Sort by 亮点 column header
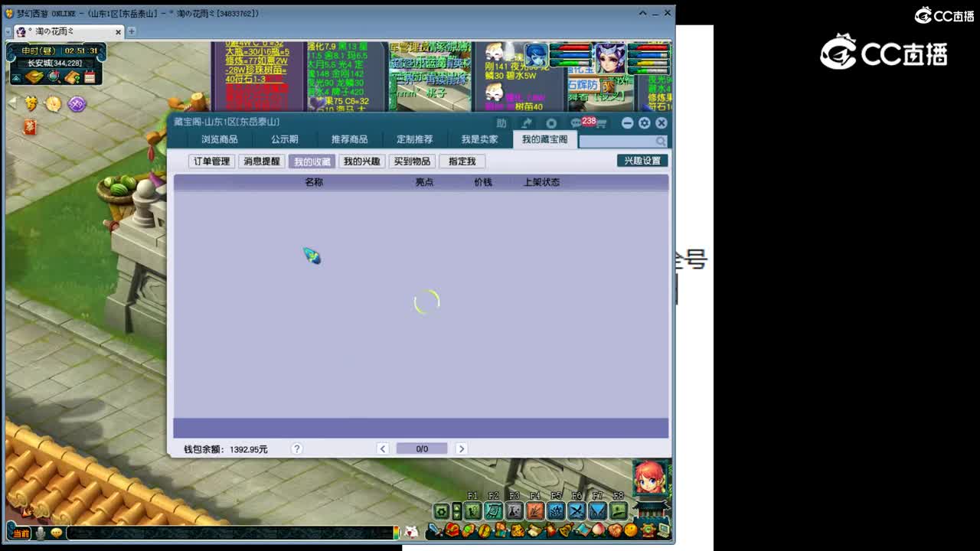The height and width of the screenshot is (551, 980). pos(424,182)
